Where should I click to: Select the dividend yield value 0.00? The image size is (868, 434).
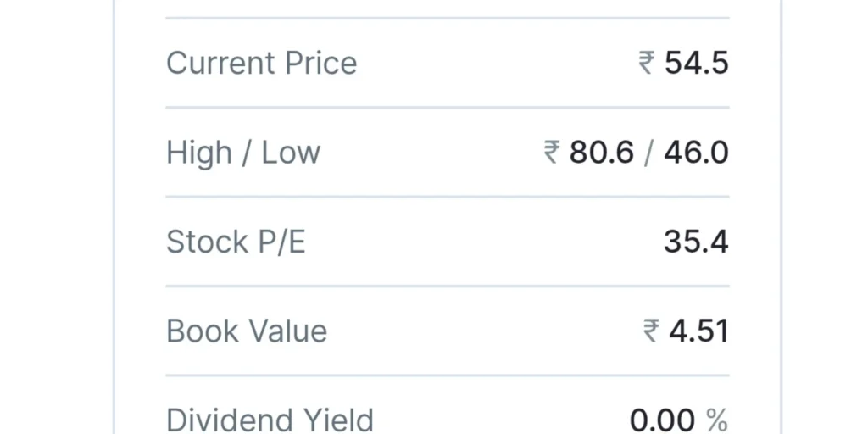pos(664,420)
